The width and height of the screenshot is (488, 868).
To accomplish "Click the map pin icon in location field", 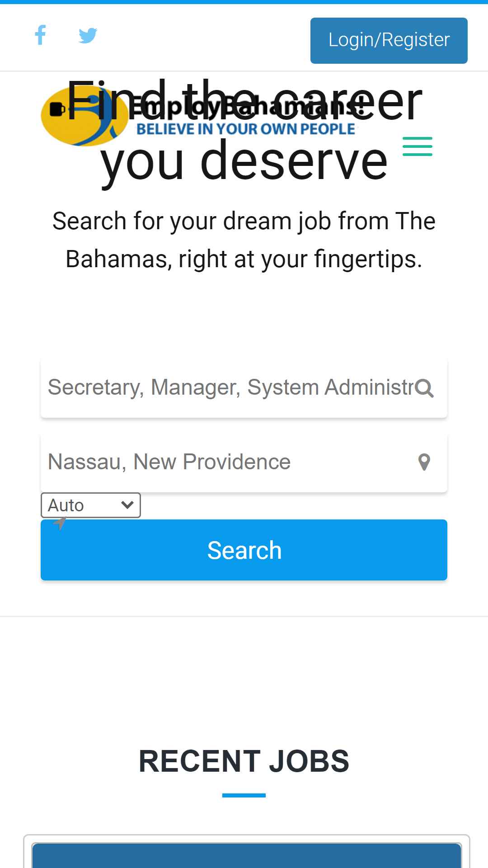I will [424, 462].
